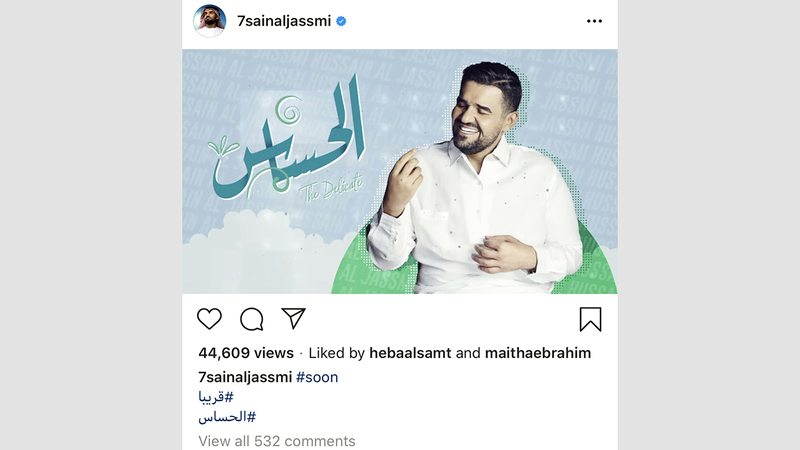Viewport: 800px width, 450px height.
Task: Open the #الحساس hashtag
Action: (x=227, y=417)
